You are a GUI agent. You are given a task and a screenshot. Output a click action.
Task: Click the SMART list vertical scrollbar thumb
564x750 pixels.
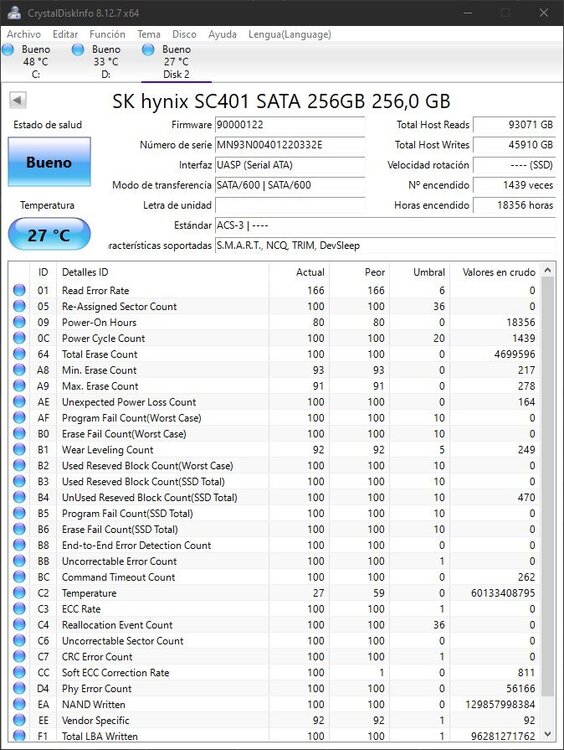[x=548, y=485]
